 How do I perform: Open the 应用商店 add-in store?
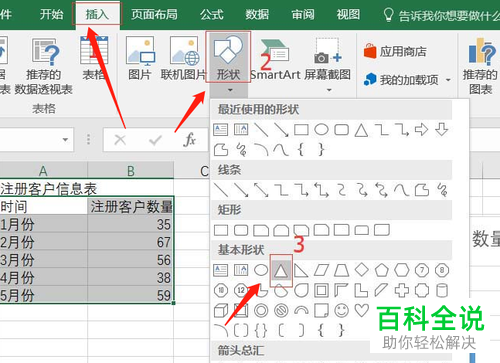pos(395,52)
